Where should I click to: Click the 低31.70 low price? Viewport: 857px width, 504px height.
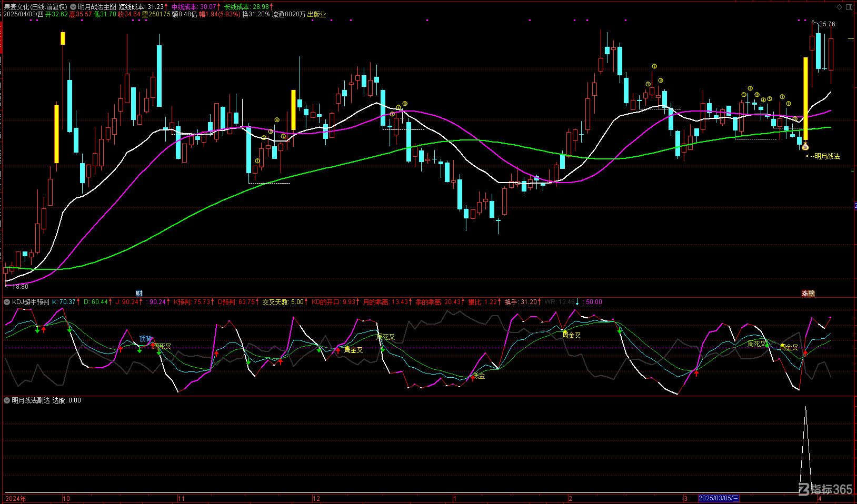pos(105,14)
